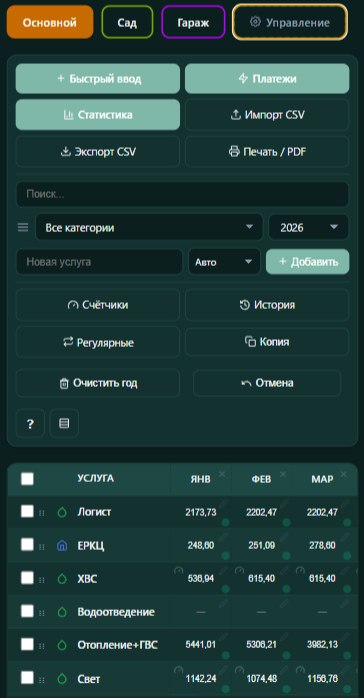Check the ЕРКЦ row checkbox
364x698 pixels.
pyautogui.click(x=27, y=544)
